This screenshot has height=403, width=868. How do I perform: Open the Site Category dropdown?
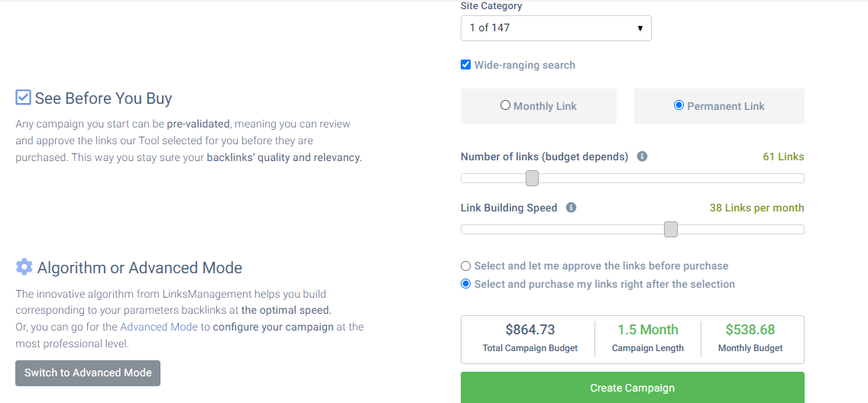click(x=555, y=27)
